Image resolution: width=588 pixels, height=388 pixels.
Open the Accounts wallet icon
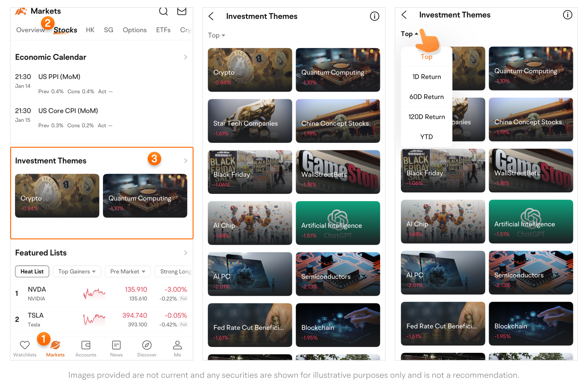point(86,345)
